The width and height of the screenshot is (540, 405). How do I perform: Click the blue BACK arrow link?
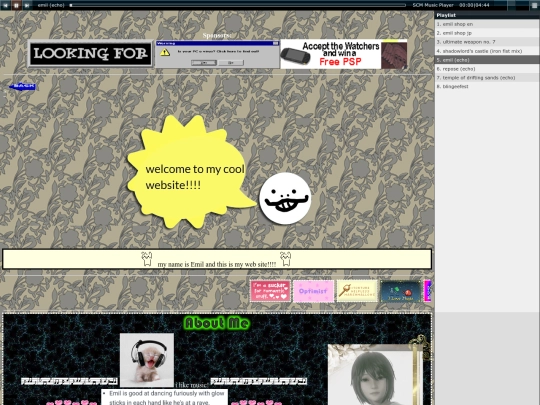22,86
